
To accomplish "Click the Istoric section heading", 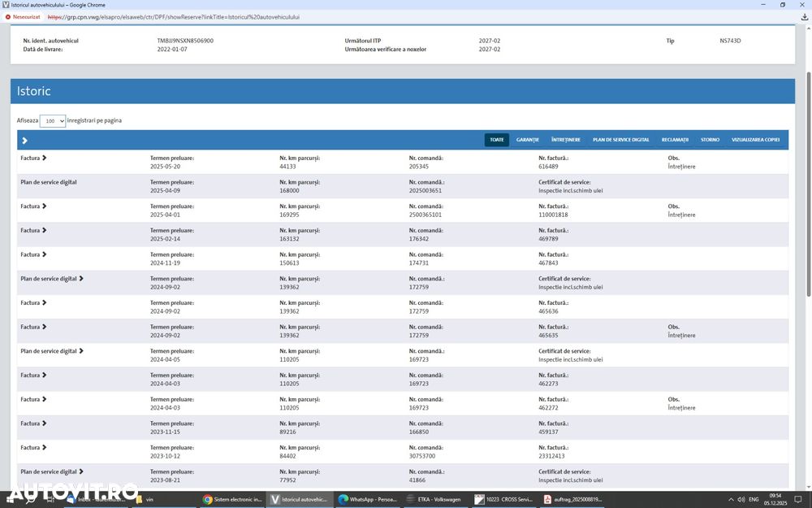I will [33, 91].
